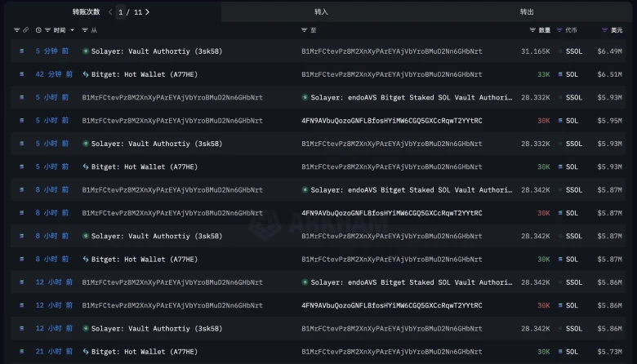Open filter for the 至 column
Screen dimensions: 637x364
tap(304, 30)
